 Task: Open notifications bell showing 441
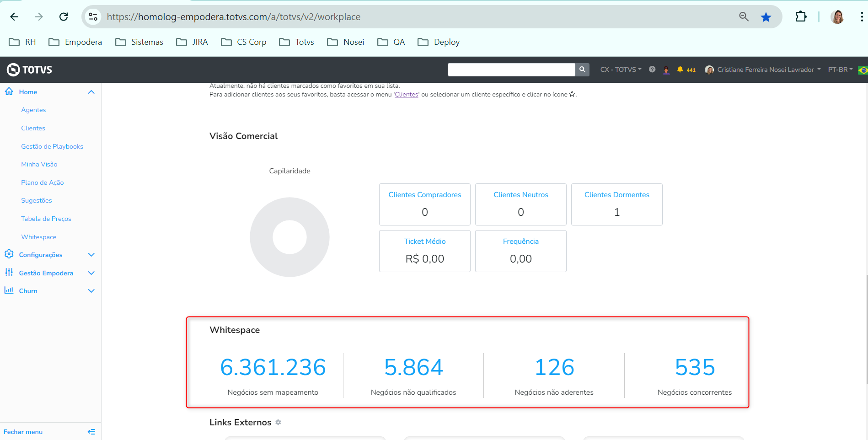click(686, 70)
